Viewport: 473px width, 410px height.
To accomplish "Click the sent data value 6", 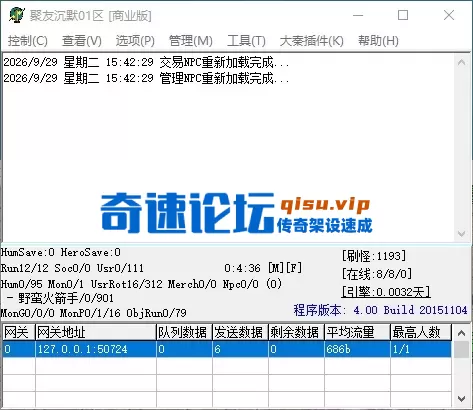I will 240,349.
